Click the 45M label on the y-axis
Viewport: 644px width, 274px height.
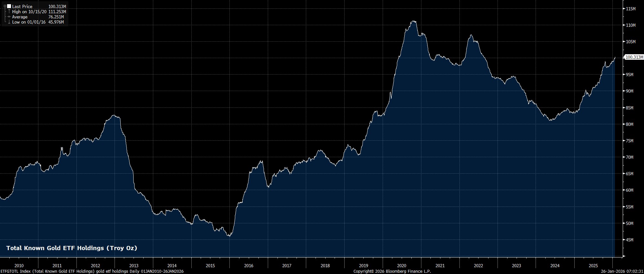click(x=629, y=240)
